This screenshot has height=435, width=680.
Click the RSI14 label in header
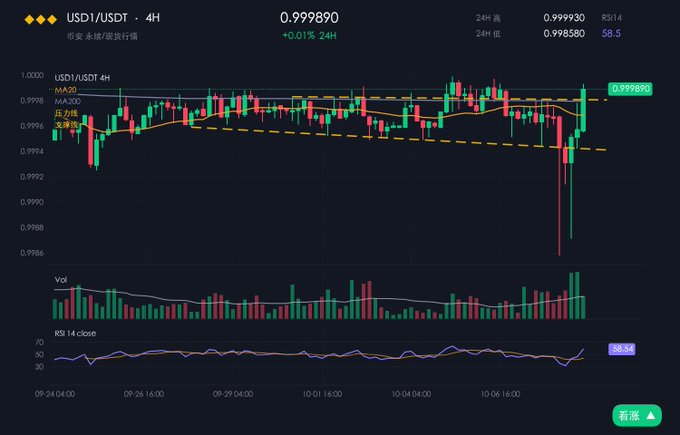pos(611,18)
